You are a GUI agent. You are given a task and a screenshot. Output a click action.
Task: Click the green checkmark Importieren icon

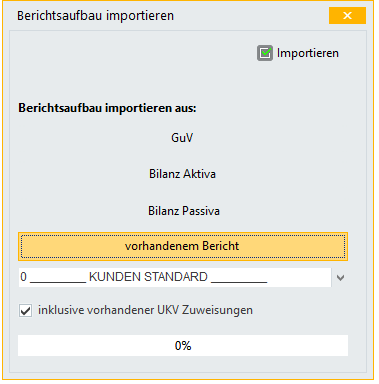tap(265, 53)
